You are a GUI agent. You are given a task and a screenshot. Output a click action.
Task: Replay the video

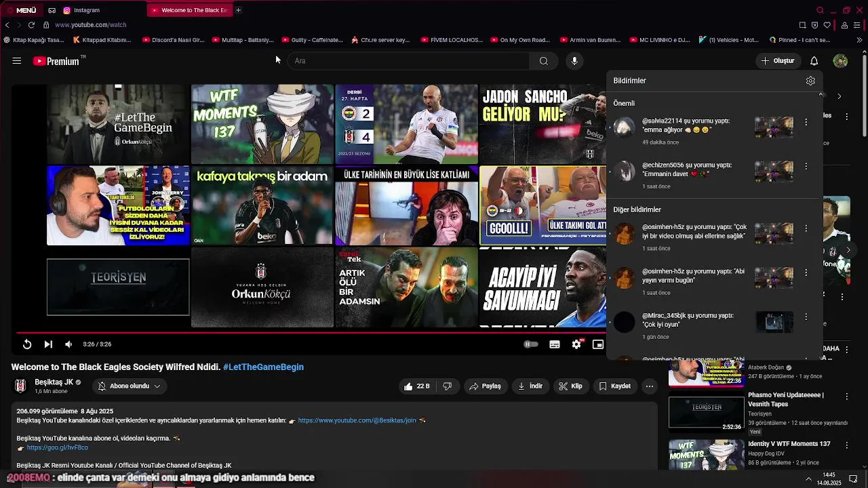27,344
